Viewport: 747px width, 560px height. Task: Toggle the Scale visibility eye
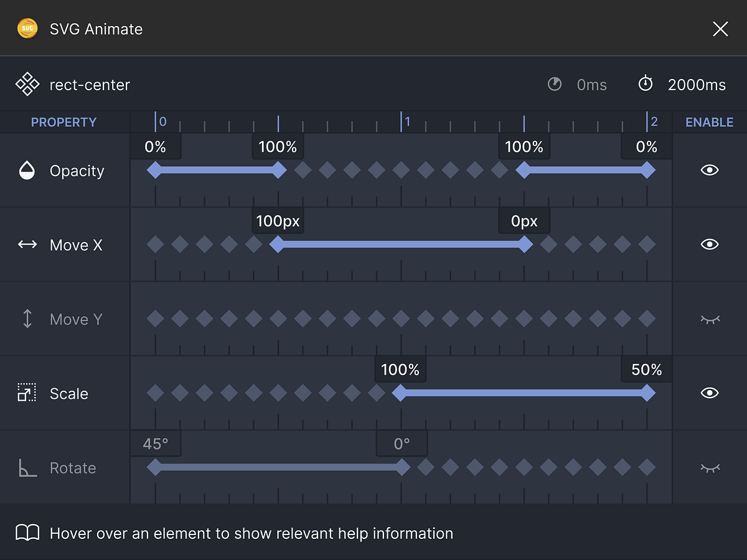pyautogui.click(x=710, y=393)
